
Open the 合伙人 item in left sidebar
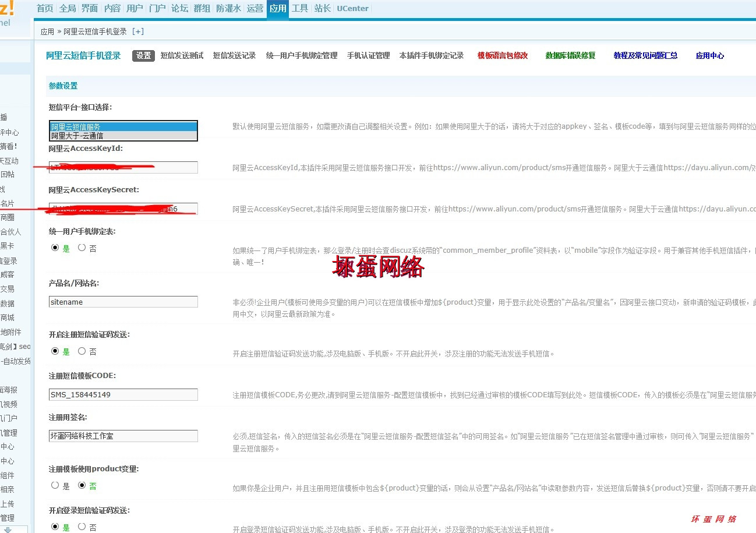pyautogui.click(x=10, y=232)
